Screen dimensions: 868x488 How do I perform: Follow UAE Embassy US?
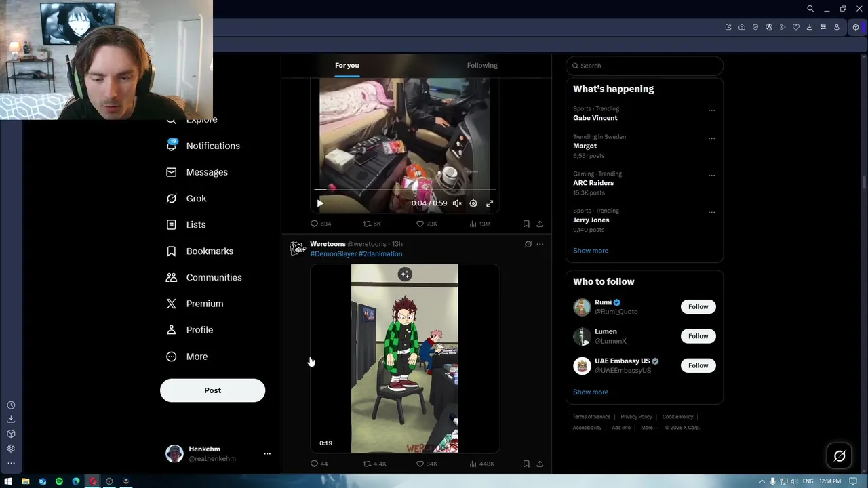click(698, 365)
